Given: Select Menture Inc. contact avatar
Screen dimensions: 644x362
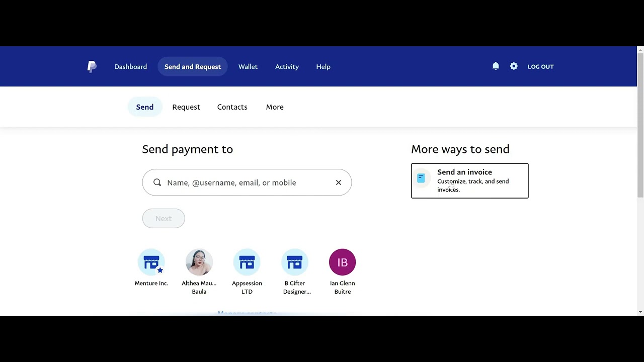Looking at the screenshot, I should click(x=151, y=262).
